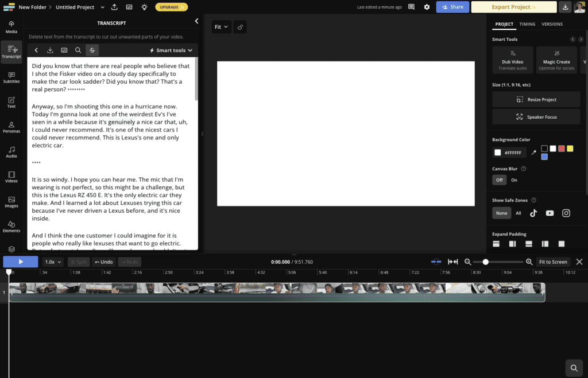Open the user profile avatar
The width and height of the screenshot is (588, 378).
pyautogui.click(x=579, y=7)
